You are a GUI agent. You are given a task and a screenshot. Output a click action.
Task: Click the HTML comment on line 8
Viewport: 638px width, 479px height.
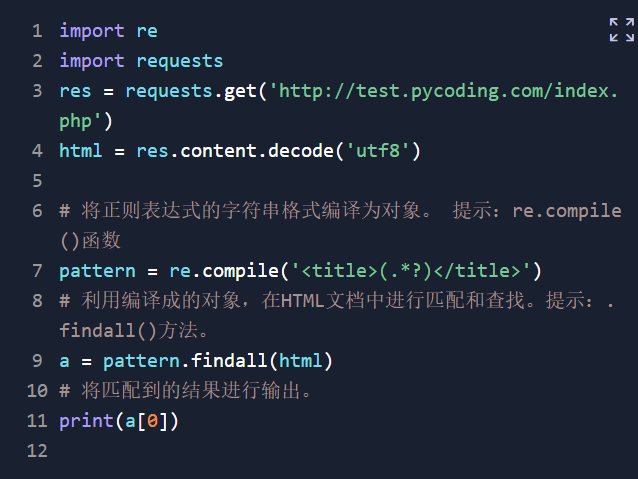337,301
